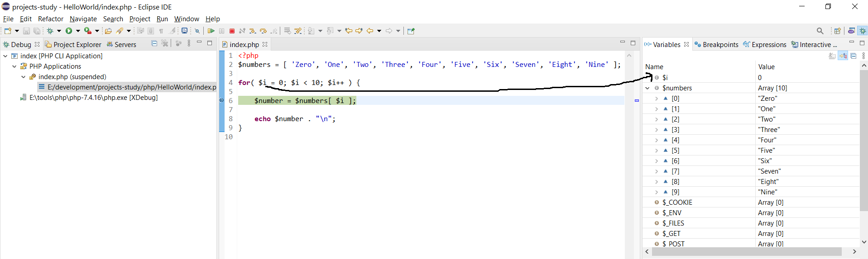Image resolution: width=868 pixels, height=259 pixels.
Task: Switch to the Servers tab
Action: tap(121, 44)
